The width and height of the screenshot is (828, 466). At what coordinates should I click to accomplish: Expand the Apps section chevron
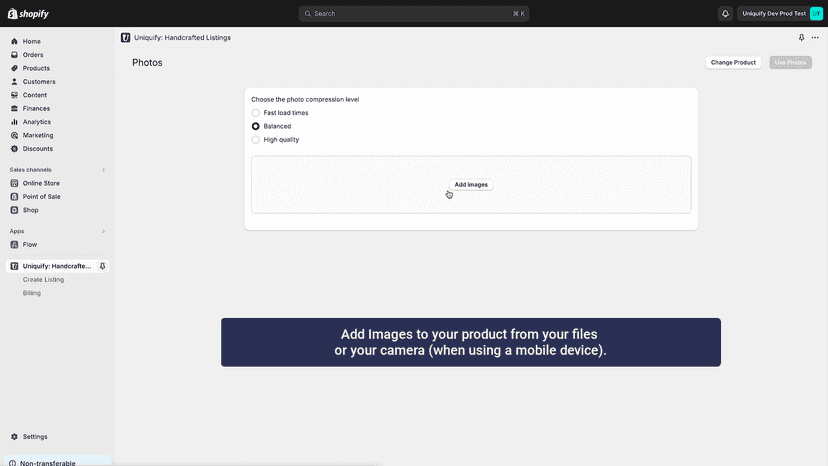pyautogui.click(x=104, y=231)
